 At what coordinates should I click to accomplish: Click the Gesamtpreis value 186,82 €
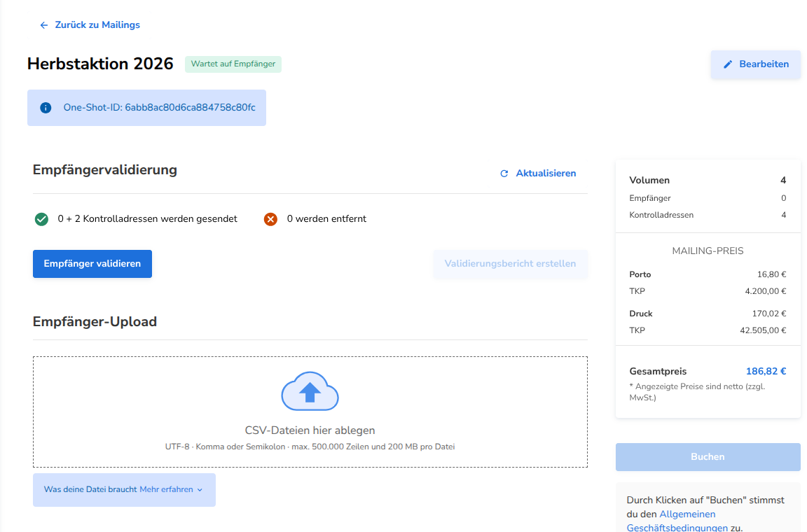point(766,372)
